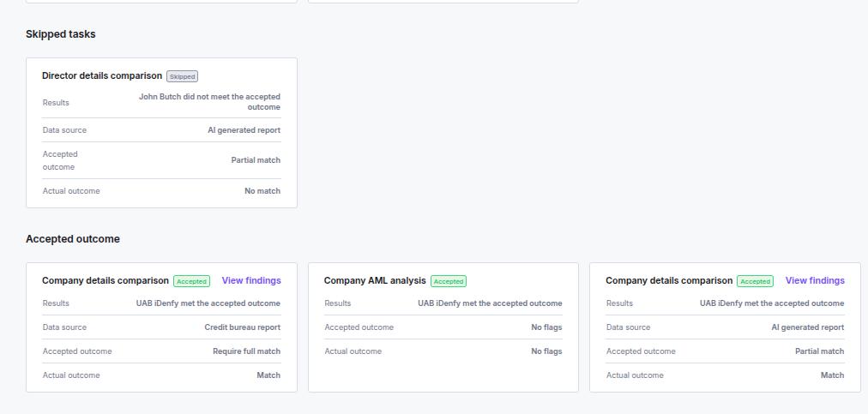Select the Company AML analysis card title
The image size is (868, 414).
click(x=374, y=280)
